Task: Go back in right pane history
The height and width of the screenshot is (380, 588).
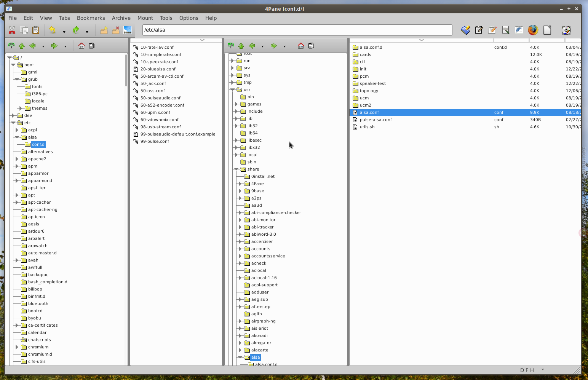Action: click(252, 46)
